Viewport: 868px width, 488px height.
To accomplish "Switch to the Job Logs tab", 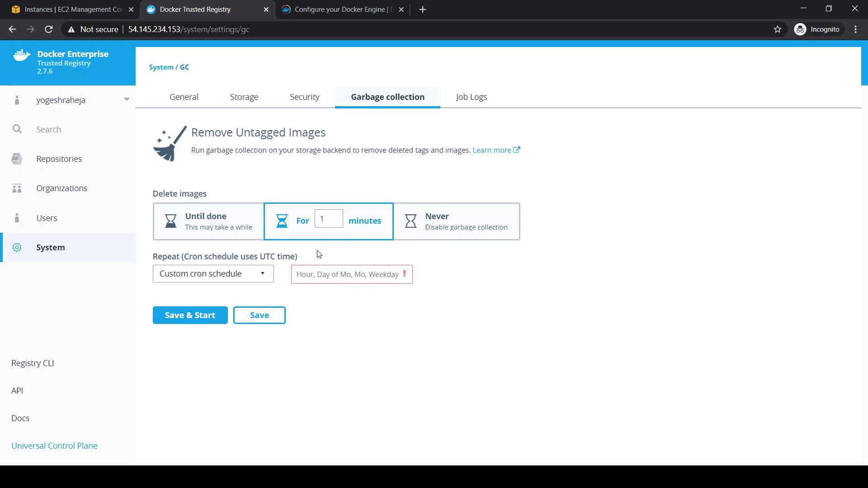I will [x=471, y=97].
